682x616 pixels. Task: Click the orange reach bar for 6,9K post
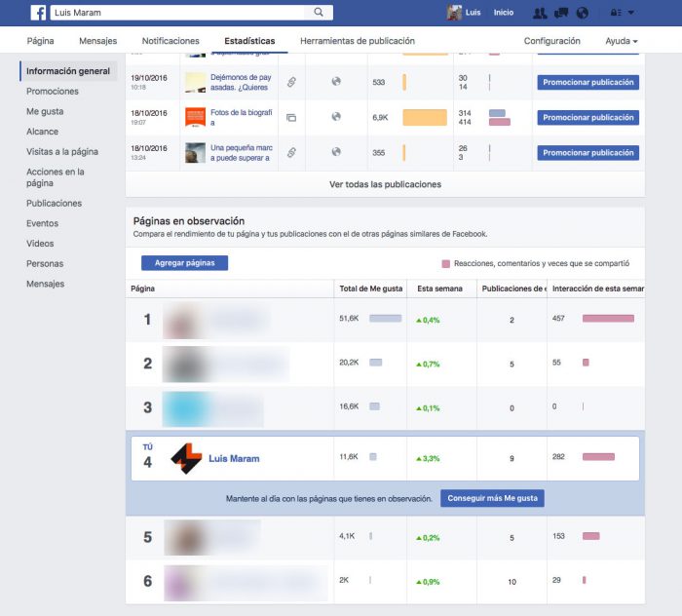(425, 117)
